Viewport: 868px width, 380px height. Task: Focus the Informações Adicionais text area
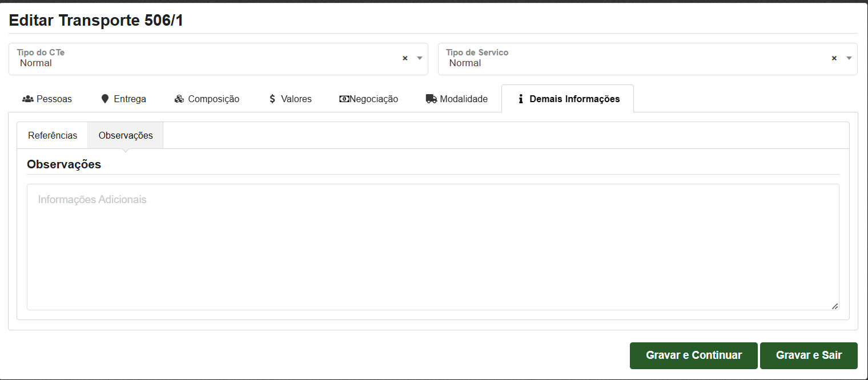coord(432,246)
